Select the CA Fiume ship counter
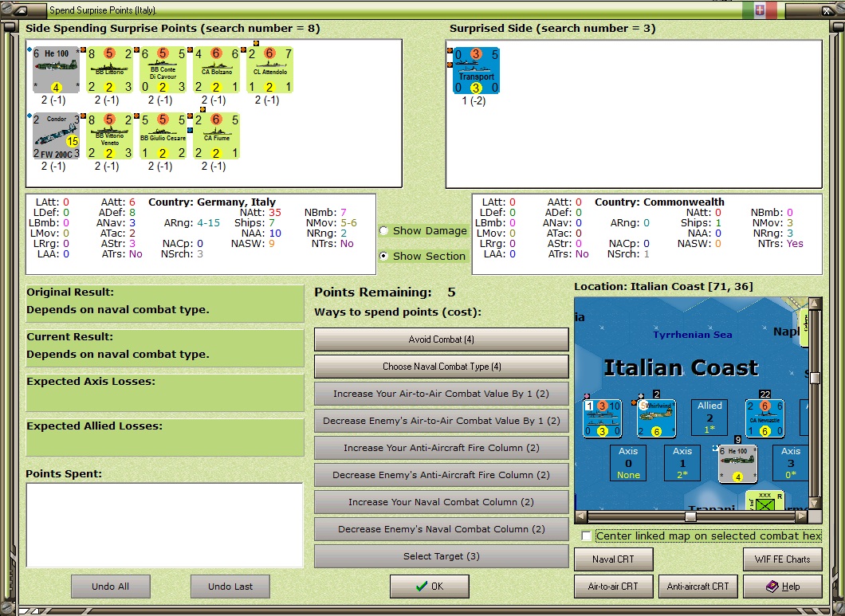This screenshot has height=616, width=845. coord(217,135)
